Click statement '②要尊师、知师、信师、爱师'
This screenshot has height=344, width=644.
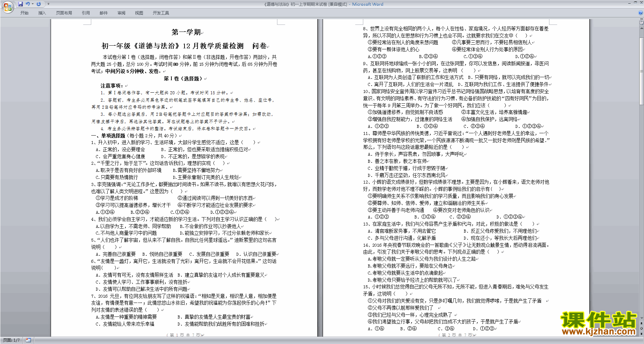click(398, 203)
